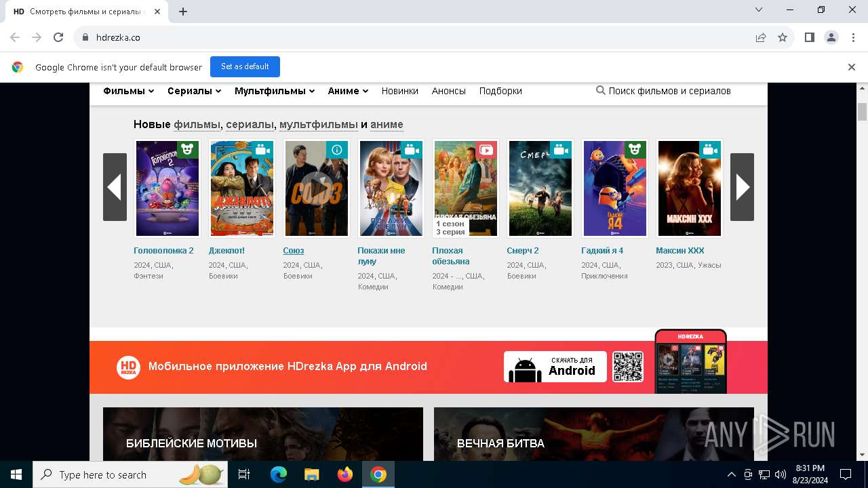868x488 pixels.
Task: Filter new releases by сериалы link
Action: coord(250,124)
